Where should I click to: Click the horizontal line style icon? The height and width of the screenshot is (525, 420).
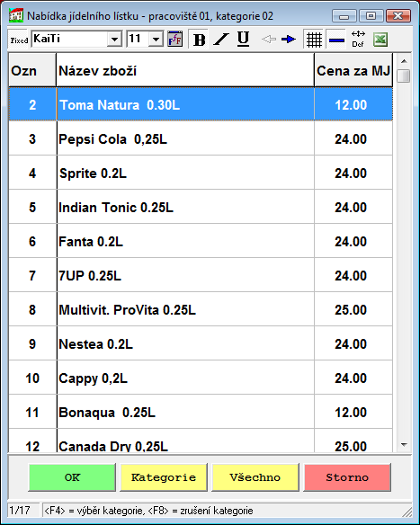click(336, 40)
